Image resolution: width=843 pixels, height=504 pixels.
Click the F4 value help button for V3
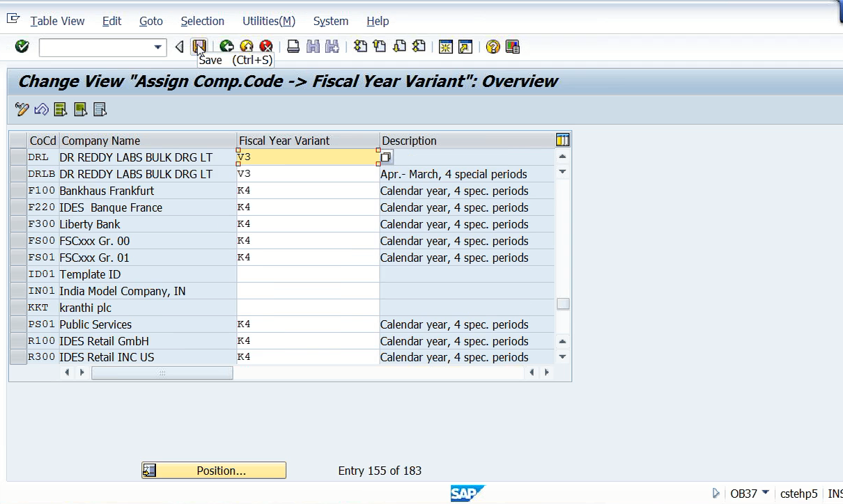point(387,157)
